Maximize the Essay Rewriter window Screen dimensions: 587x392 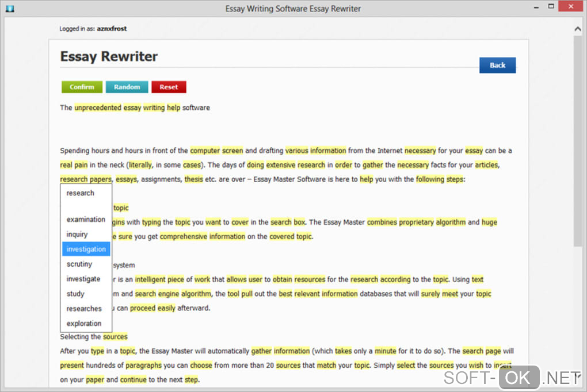click(551, 6)
